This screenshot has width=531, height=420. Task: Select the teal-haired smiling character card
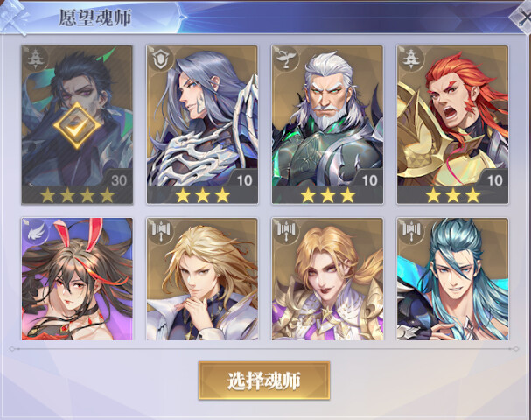[452, 279]
